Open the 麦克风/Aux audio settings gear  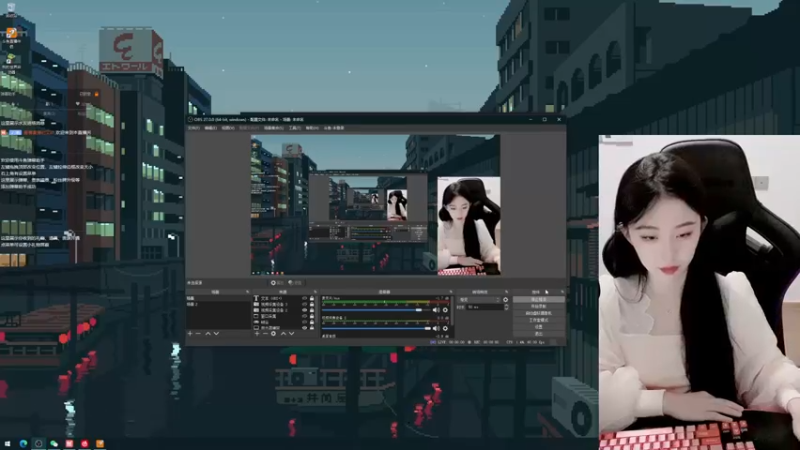coord(445,310)
